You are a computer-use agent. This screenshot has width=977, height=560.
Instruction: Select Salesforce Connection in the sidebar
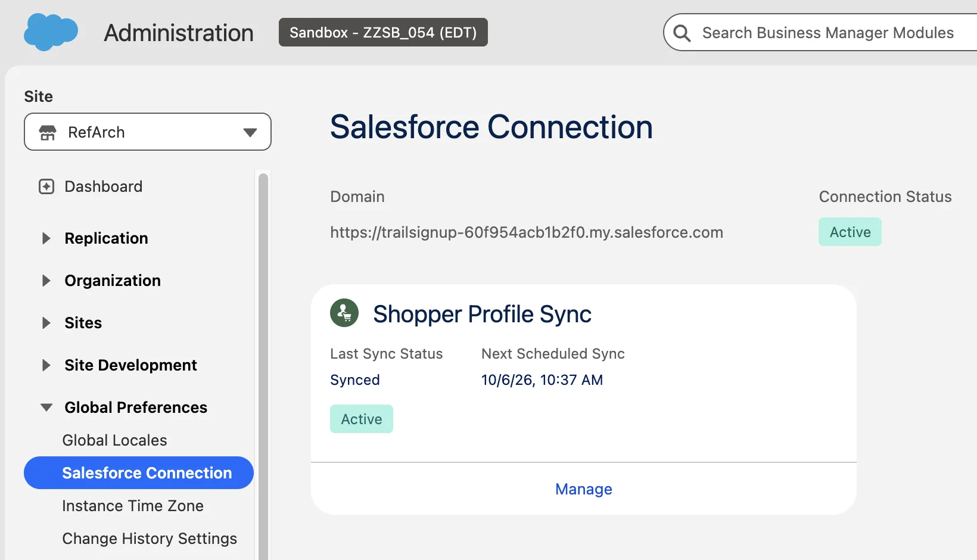tap(139, 473)
